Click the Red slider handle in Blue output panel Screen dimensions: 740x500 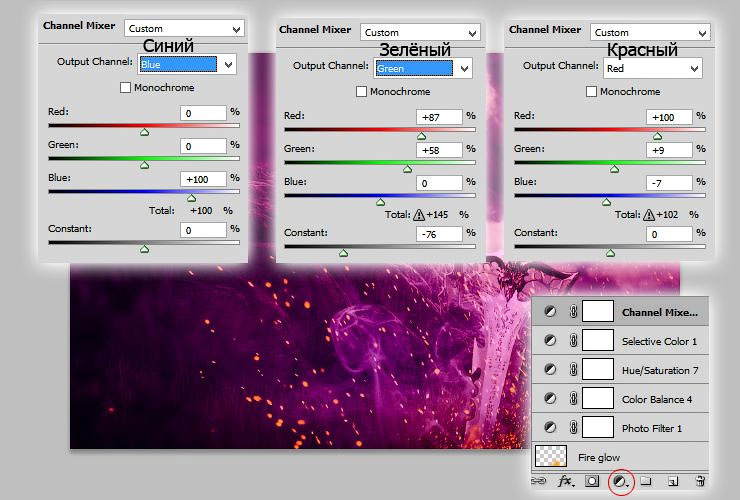click(x=144, y=132)
